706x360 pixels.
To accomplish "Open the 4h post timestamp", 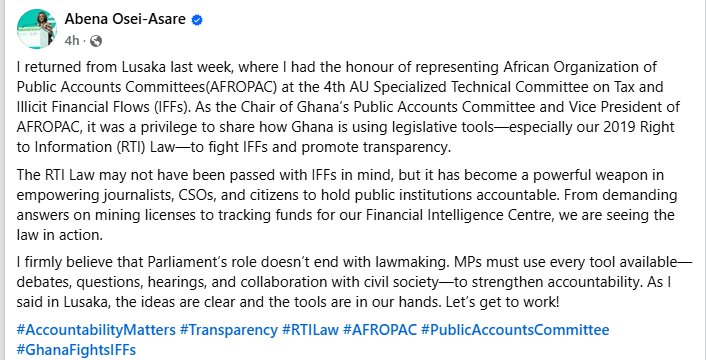I will click(x=72, y=41).
